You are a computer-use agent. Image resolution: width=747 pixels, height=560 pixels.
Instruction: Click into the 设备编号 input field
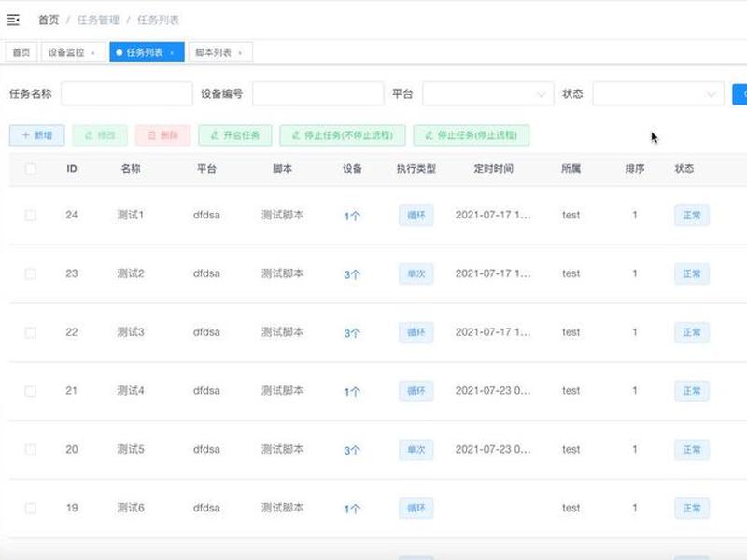[x=318, y=93]
